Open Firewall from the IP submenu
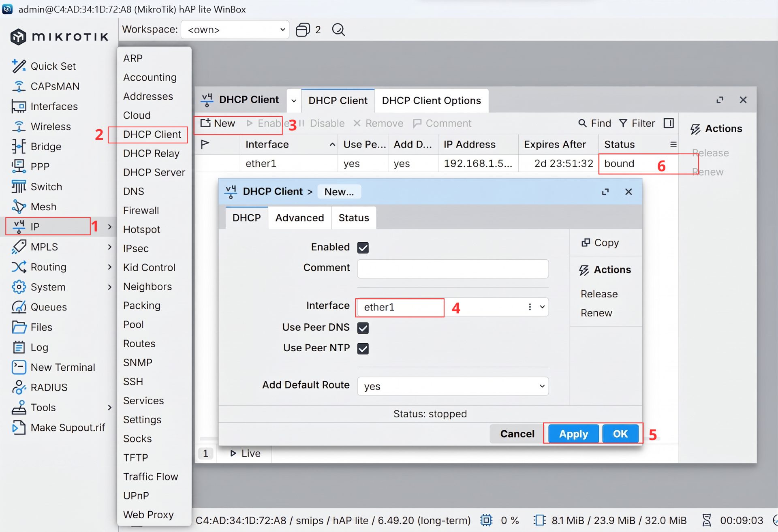This screenshot has width=778, height=532. (141, 210)
